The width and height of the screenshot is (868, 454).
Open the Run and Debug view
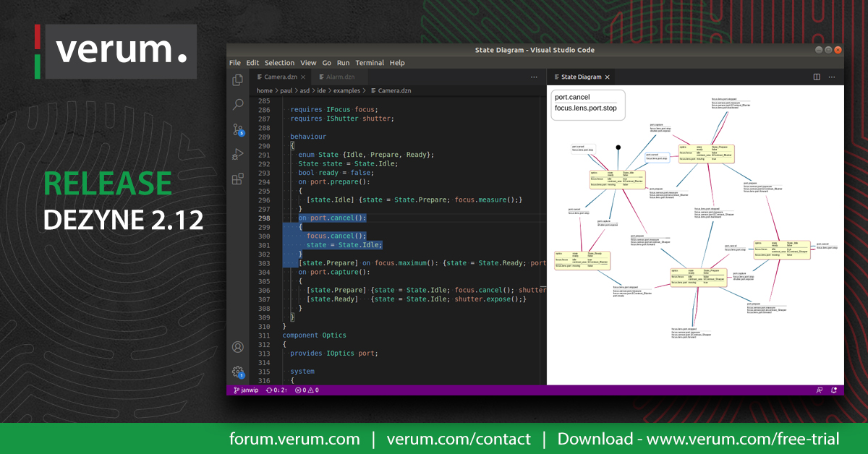point(237,154)
